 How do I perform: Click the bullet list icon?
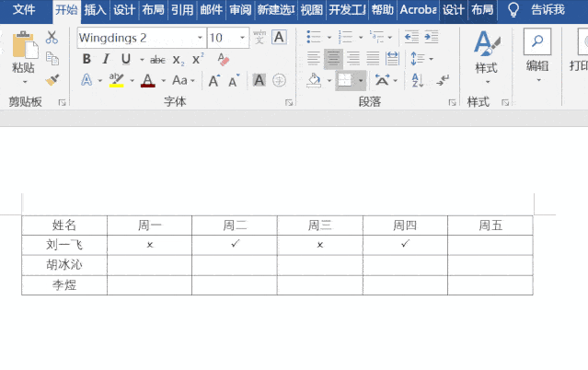(314, 37)
